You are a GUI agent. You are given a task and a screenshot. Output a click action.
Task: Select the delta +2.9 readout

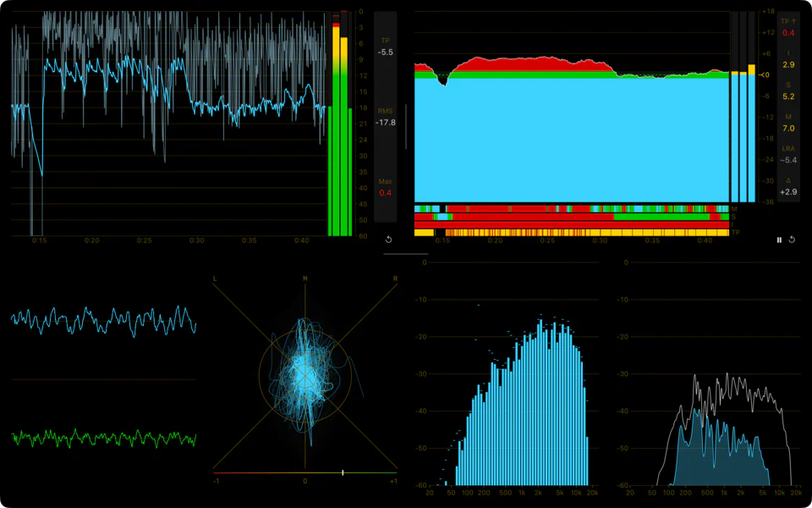pyautogui.click(x=788, y=186)
